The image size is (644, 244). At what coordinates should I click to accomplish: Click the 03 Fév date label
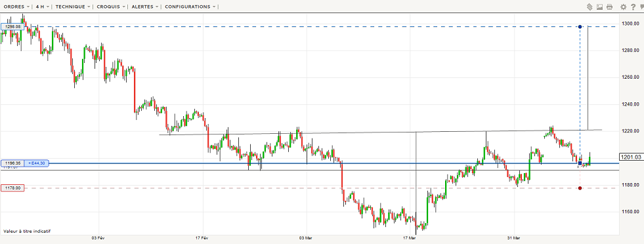99,238
